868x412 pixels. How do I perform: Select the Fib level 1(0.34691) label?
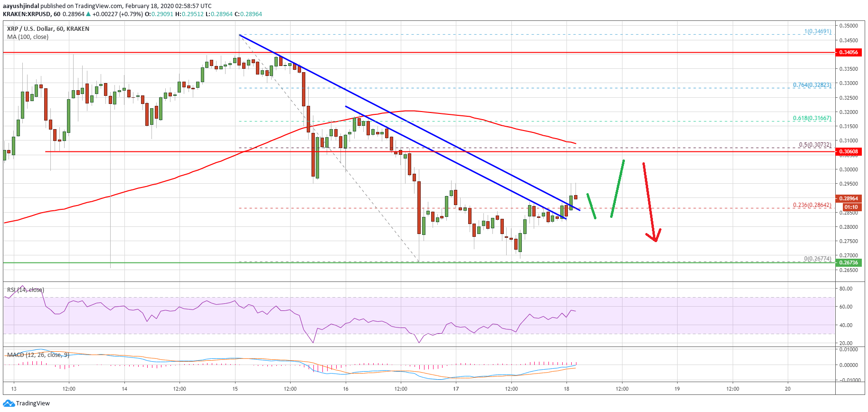click(818, 31)
